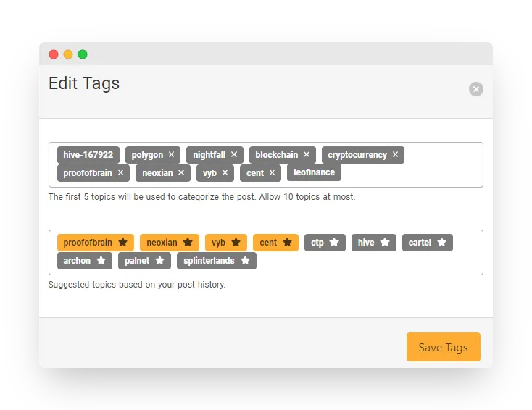Remove the nightfall tag with its X
Viewport: 532px width, 410px height.
(234, 154)
